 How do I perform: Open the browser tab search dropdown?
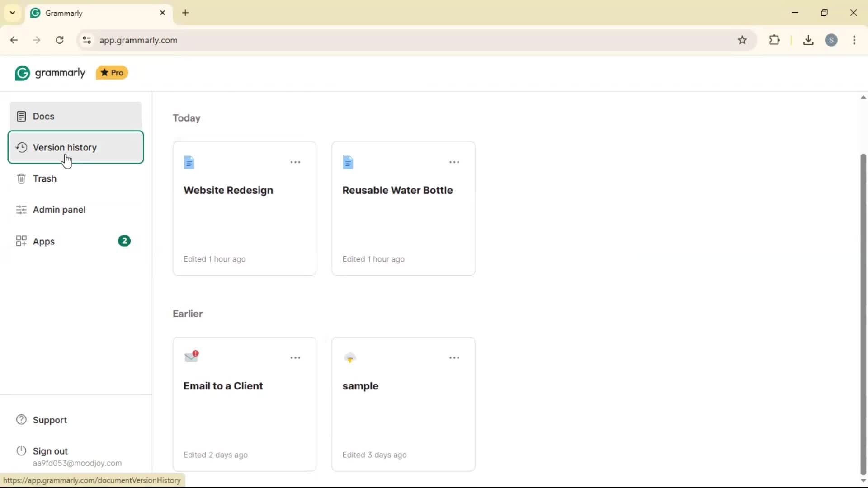(x=13, y=13)
